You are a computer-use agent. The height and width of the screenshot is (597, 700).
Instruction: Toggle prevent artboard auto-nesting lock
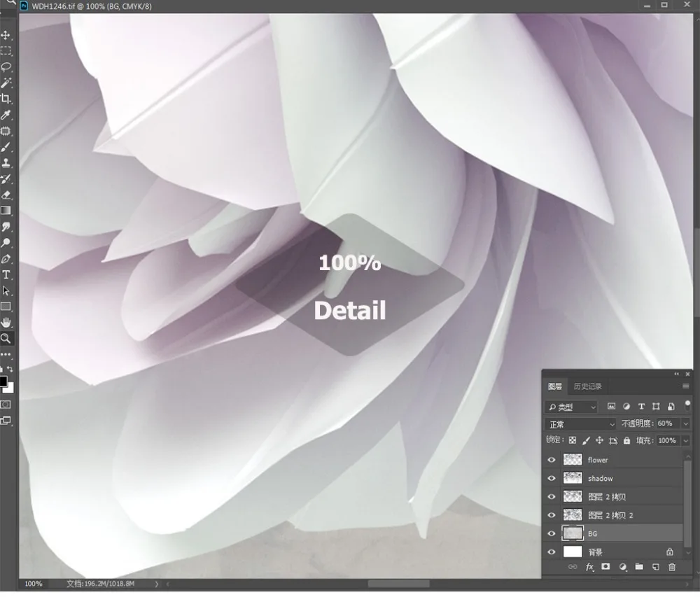pos(613,441)
